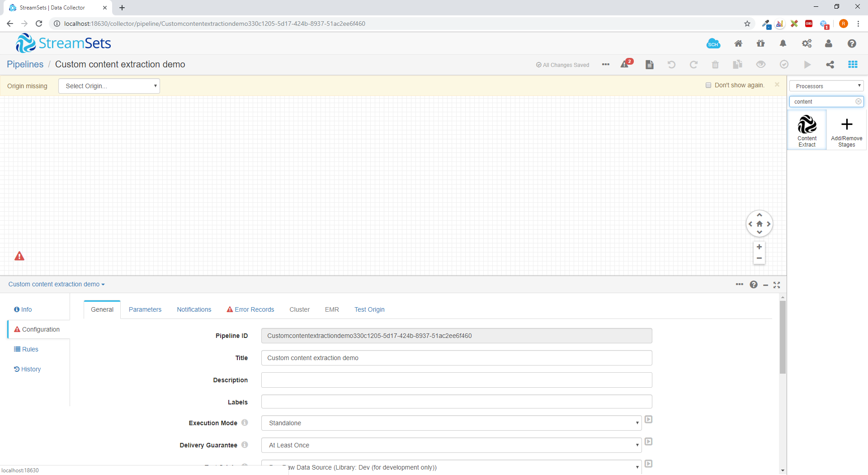Open Delivery Guarantee dropdown showing At Least Once
The height and width of the screenshot is (475, 868).
pyautogui.click(x=451, y=445)
